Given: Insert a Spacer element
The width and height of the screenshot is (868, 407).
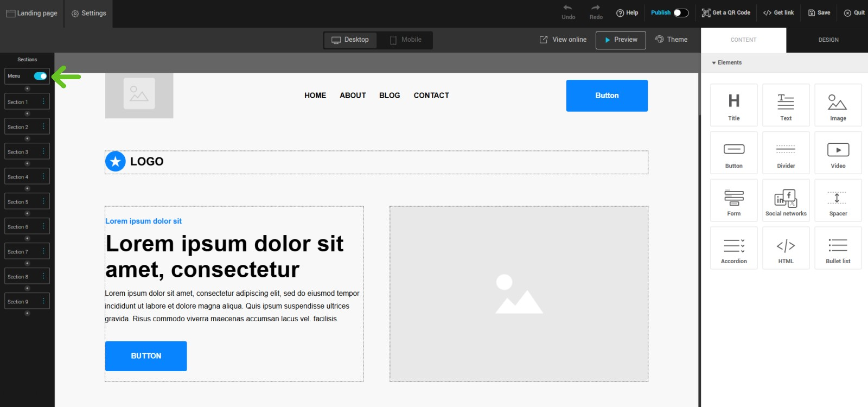Looking at the screenshot, I should pos(838,201).
